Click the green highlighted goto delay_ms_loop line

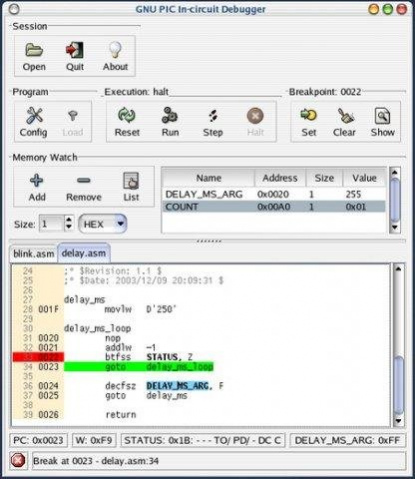[x=139, y=367]
